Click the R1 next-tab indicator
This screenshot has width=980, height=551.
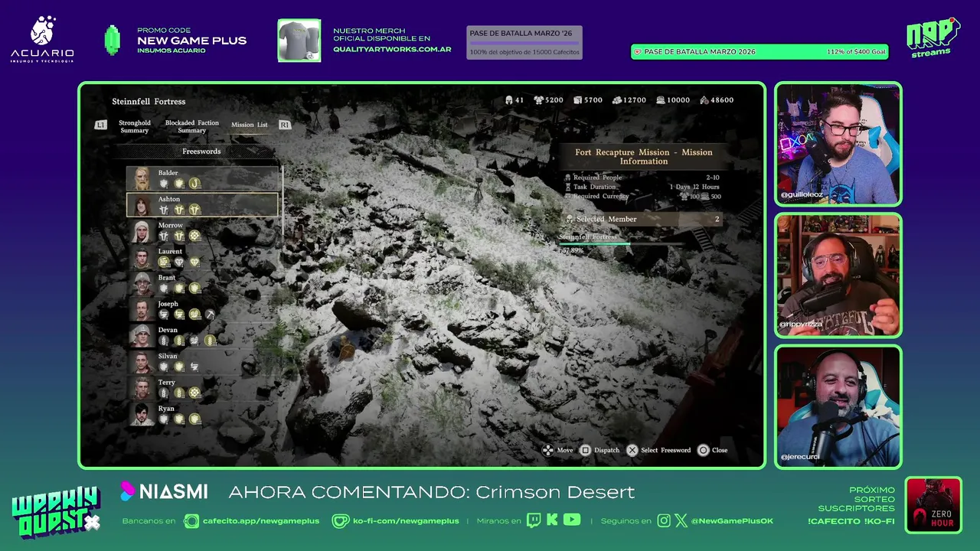point(285,125)
